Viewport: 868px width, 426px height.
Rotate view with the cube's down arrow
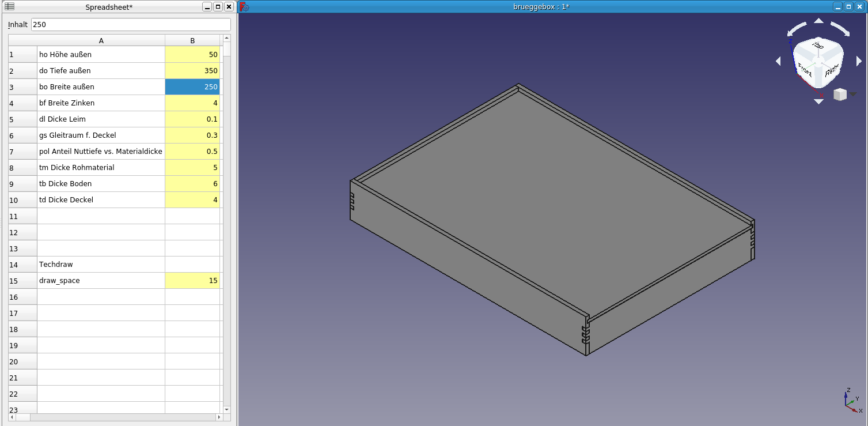(818, 101)
